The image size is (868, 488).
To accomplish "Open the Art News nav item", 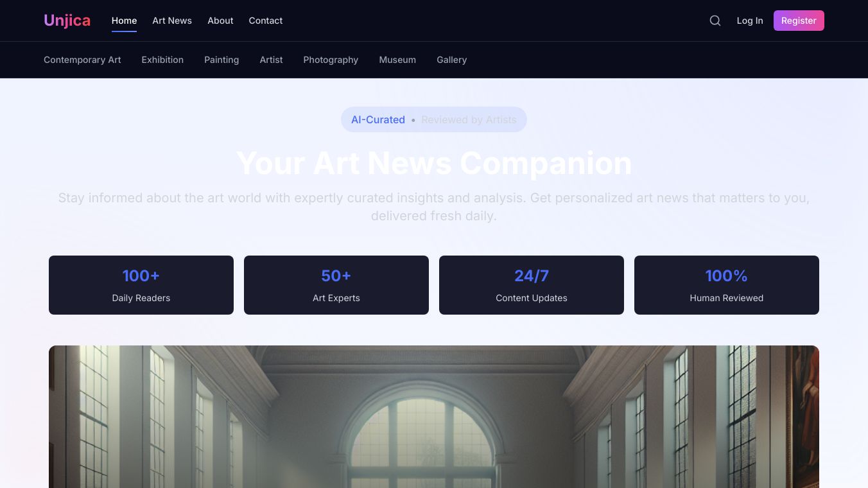I will pyautogui.click(x=172, y=21).
